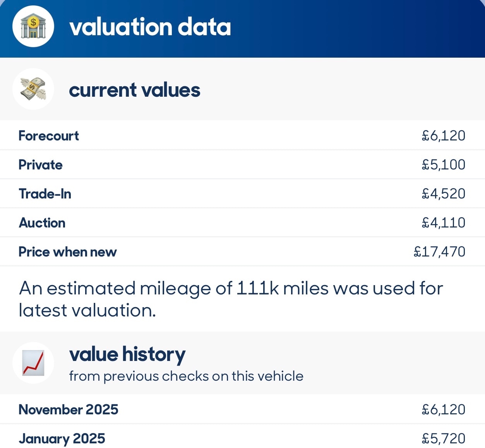Click the bank building icon in header
Screen dimensions: 485x448
pos(33,27)
